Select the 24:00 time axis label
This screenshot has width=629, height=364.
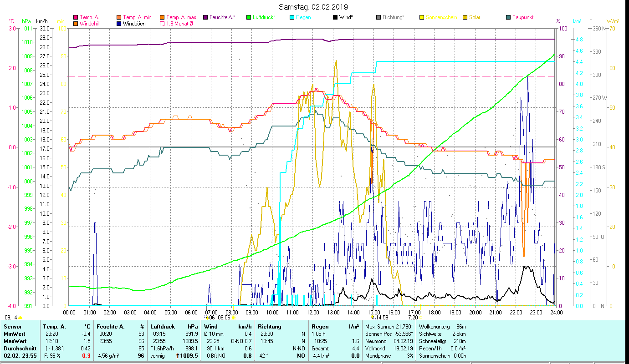click(x=556, y=313)
